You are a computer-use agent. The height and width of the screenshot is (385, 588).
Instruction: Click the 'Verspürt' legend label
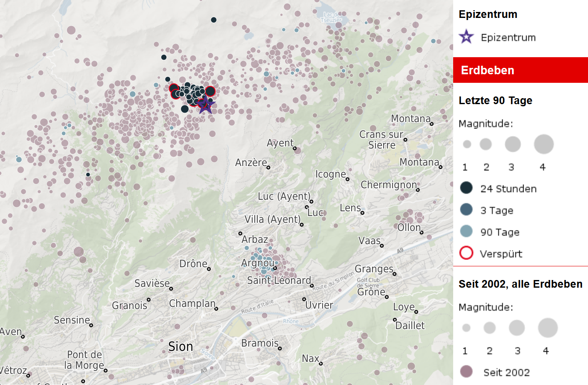501,254
